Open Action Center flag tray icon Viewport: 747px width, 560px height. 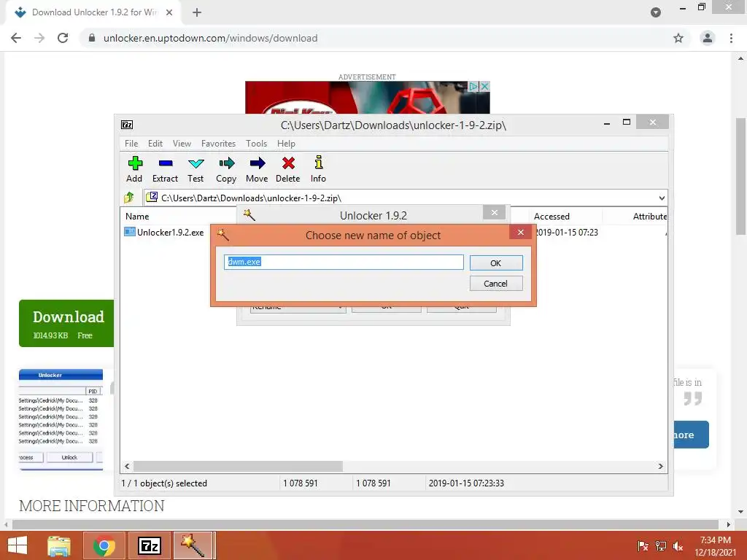point(643,546)
